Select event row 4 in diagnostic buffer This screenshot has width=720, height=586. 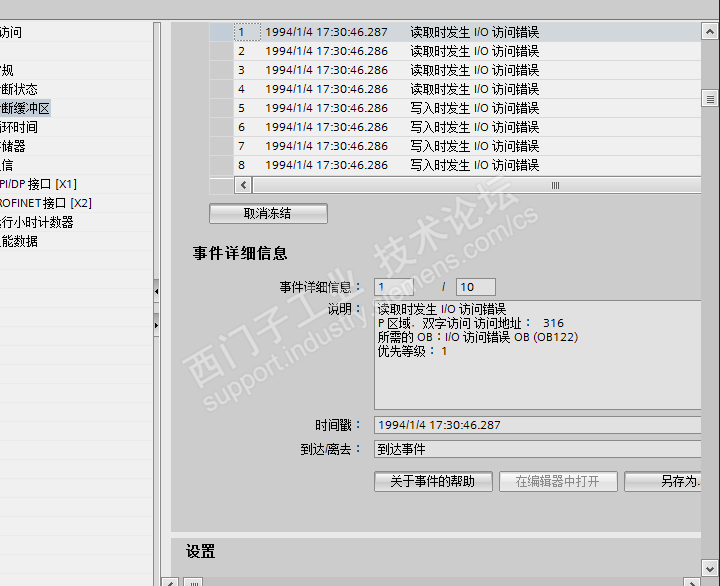click(x=456, y=89)
